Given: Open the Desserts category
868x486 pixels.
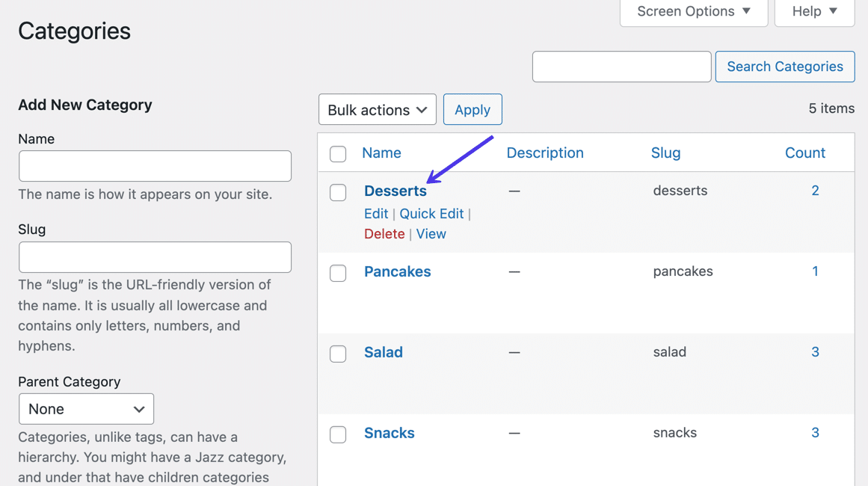Looking at the screenshot, I should (395, 191).
